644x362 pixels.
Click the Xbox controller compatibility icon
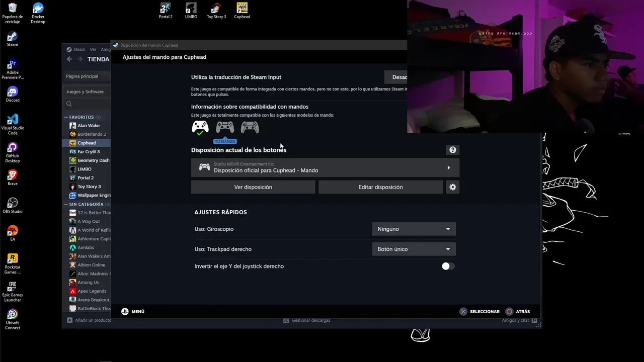coord(200,127)
